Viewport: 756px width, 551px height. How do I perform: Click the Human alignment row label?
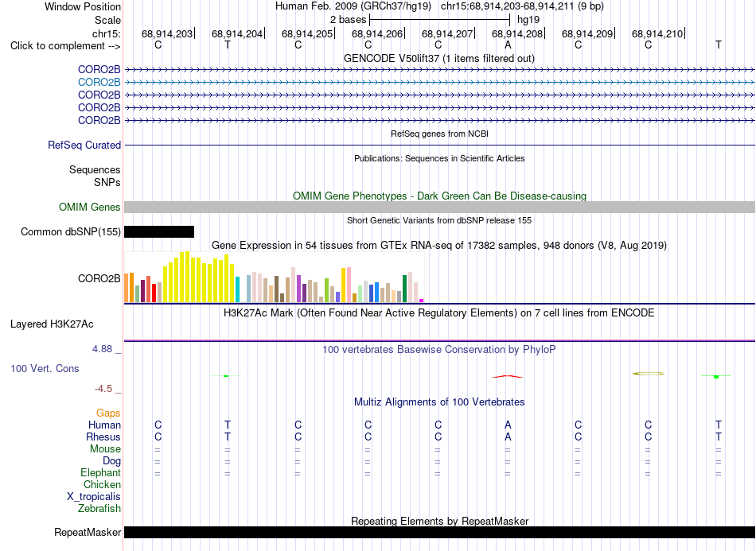click(104, 425)
